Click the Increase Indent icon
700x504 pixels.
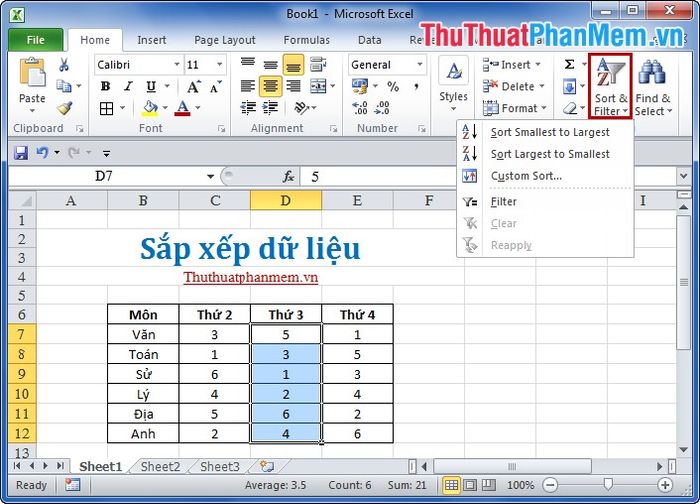270,108
